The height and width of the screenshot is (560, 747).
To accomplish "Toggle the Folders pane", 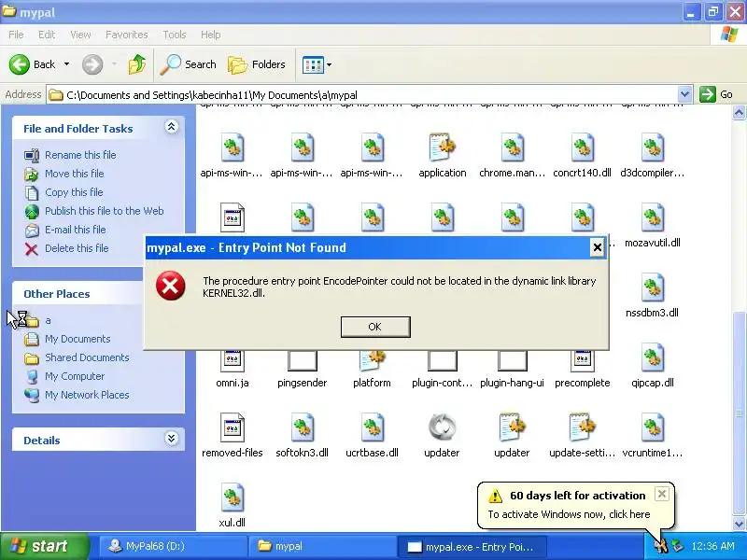I will pyautogui.click(x=257, y=64).
